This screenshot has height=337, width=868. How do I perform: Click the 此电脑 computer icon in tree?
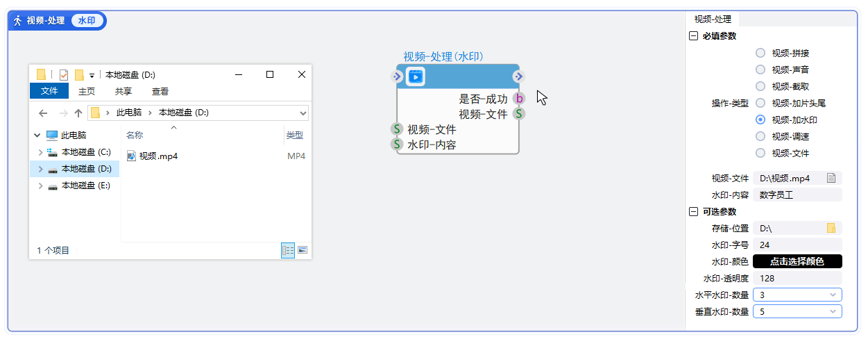(x=52, y=135)
